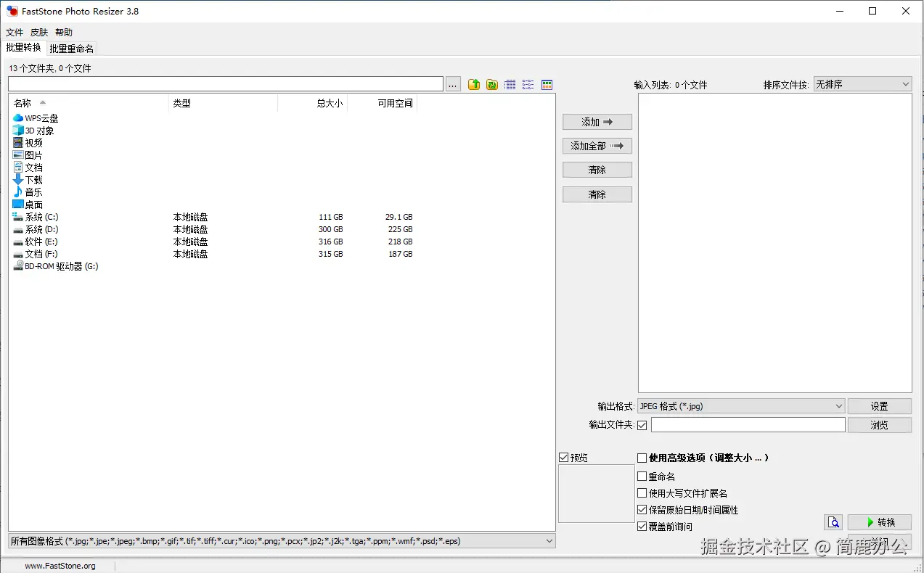The height and width of the screenshot is (573, 924).
Task: Enable 使用大写文件扩展名 checkbox
Action: tap(642, 493)
